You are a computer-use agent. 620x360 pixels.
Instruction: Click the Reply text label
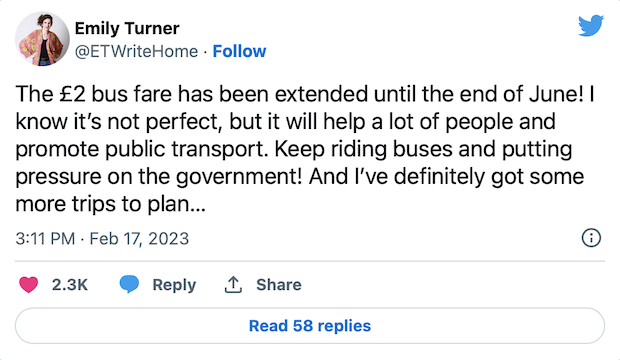pyautogui.click(x=174, y=285)
